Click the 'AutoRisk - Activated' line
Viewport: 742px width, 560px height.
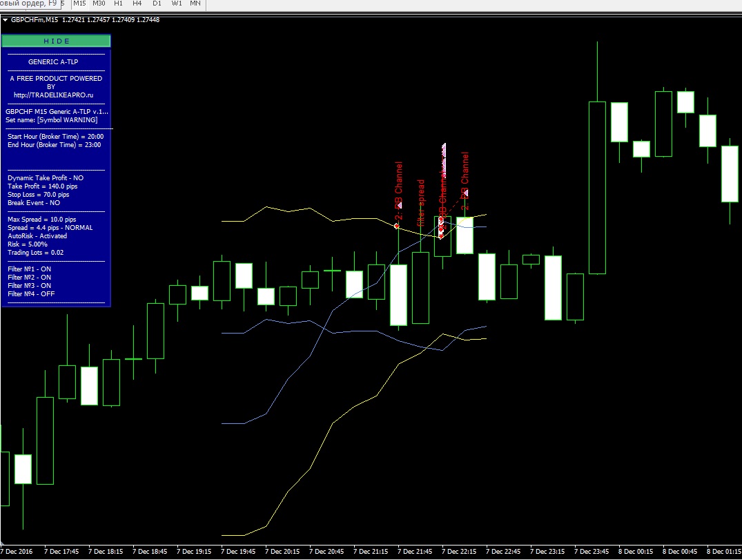point(37,236)
